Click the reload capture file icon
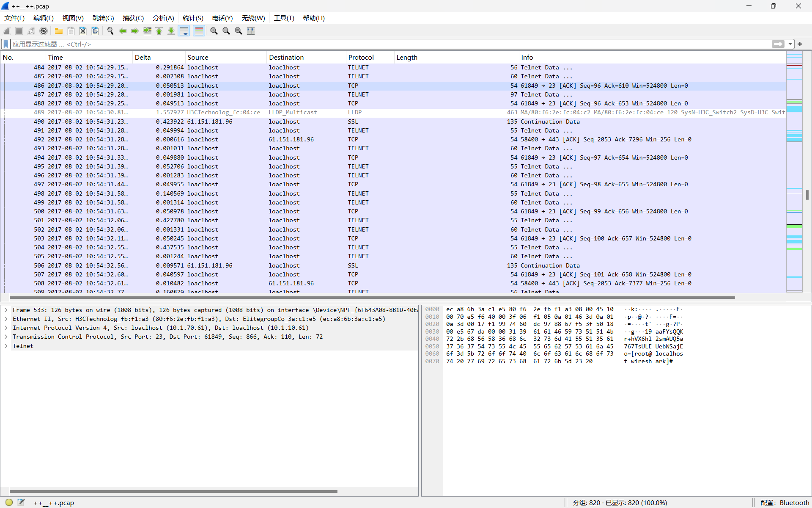 [x=95, y=31]
